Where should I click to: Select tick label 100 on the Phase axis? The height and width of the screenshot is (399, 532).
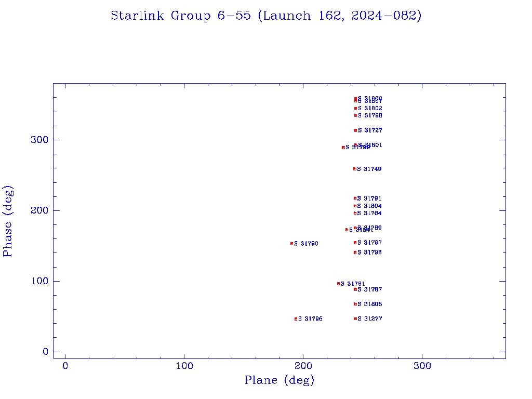click(39, 281)
